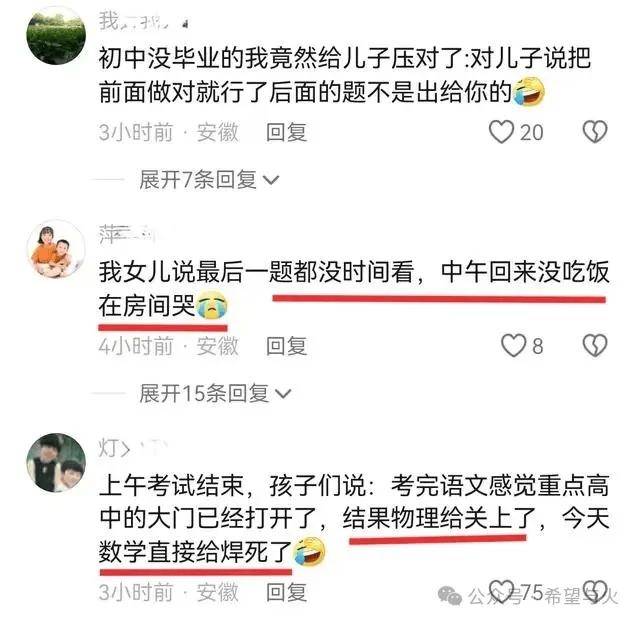Like the comment about daughter crying
This screenshot has width=640, height=623.
513,346
